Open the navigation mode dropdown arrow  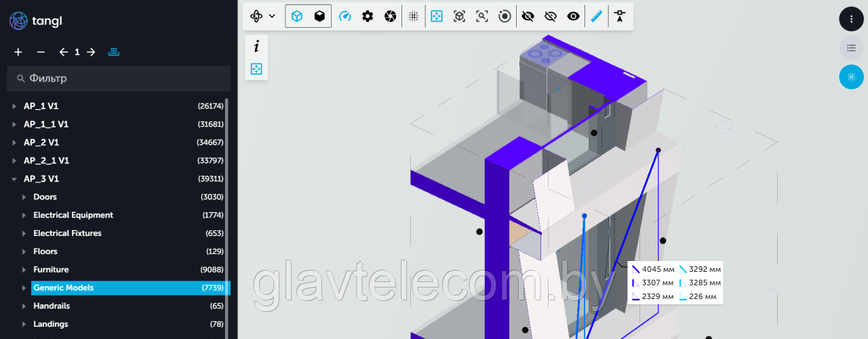click(272, 16)
